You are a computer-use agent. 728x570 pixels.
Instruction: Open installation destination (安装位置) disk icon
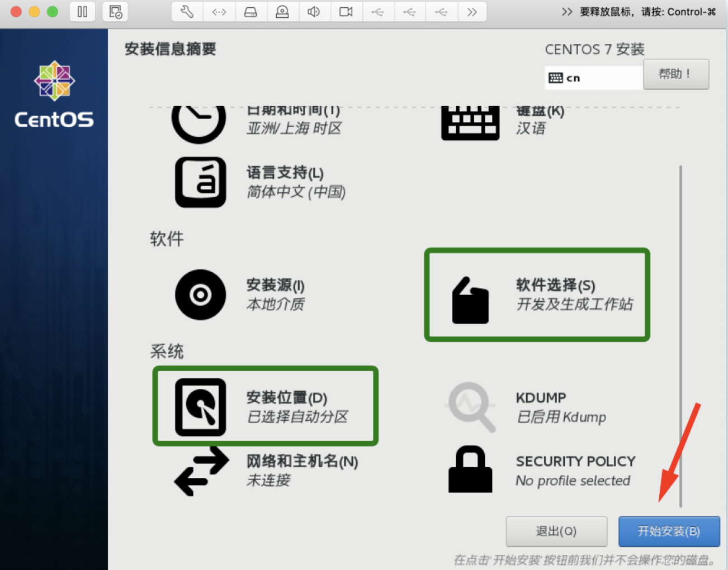tap(201, 407)
